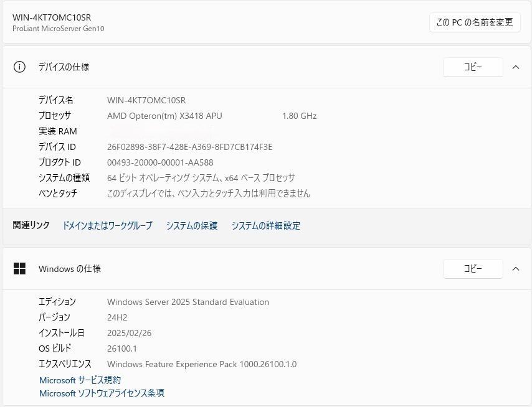532x407 pixels.
Task: Click the Windows logo icon beside Windows の仕様
Action: pyautogui.click(x=19, y=269)
